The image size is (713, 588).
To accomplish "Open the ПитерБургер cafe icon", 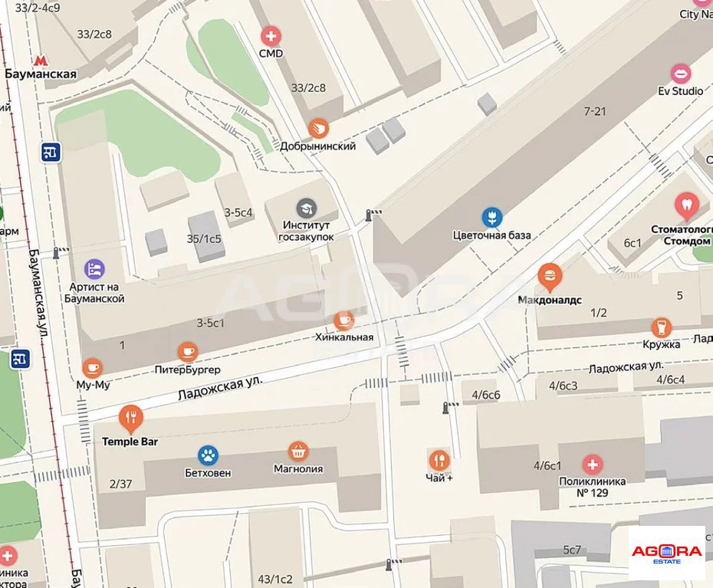I will [188, 353].
